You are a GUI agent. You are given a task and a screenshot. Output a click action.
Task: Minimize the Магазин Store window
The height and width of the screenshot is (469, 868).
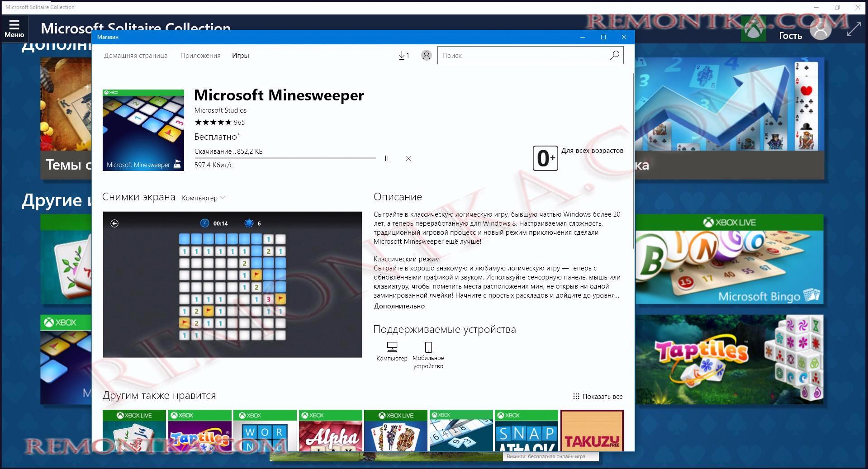(x=583, y=37)
